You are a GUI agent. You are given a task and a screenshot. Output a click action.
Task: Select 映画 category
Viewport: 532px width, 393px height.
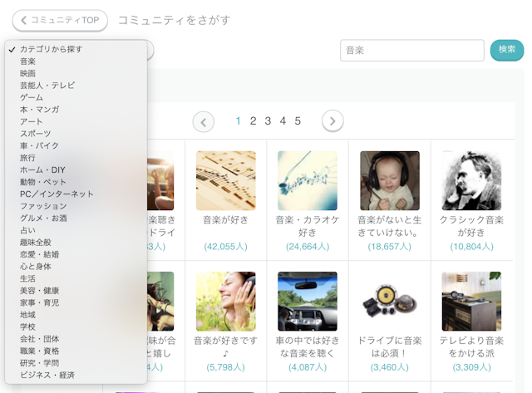(76, 73)
